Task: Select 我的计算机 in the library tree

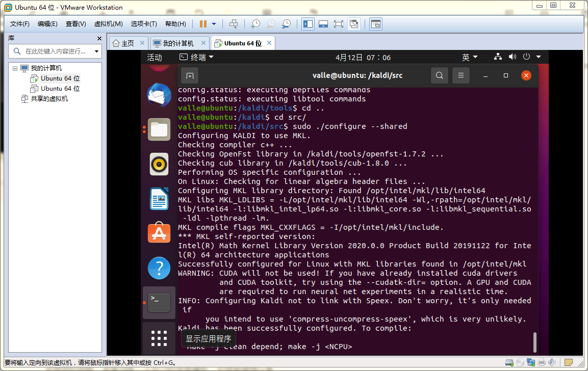Action: (46, 68)
